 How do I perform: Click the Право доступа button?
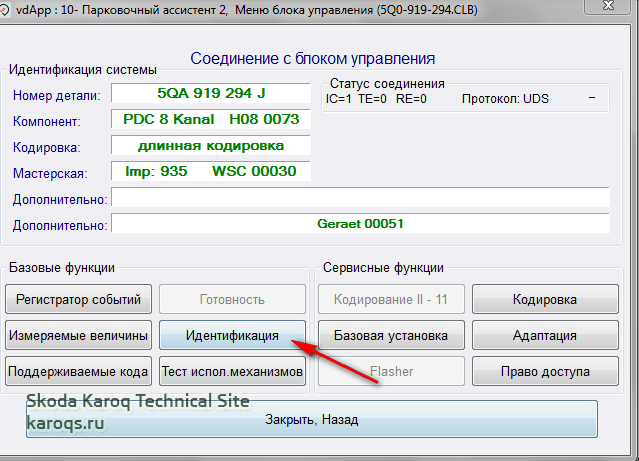544,372
